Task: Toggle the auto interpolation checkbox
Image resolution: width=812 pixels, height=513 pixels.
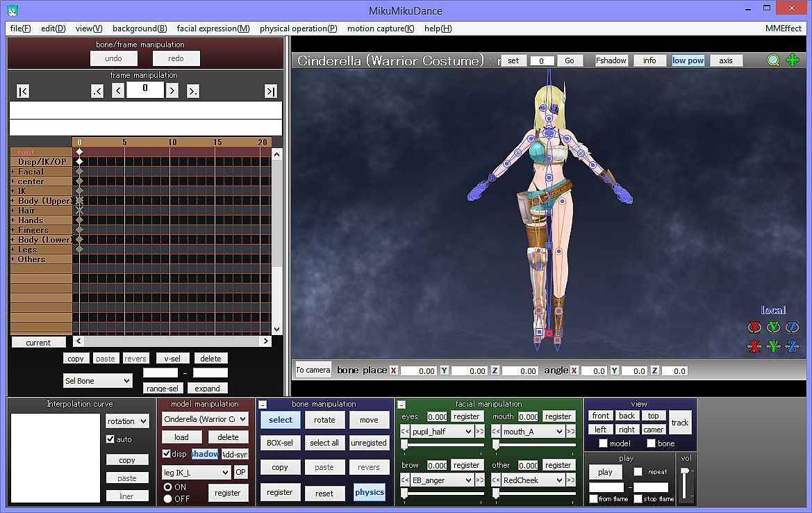Action: point(110,439)
